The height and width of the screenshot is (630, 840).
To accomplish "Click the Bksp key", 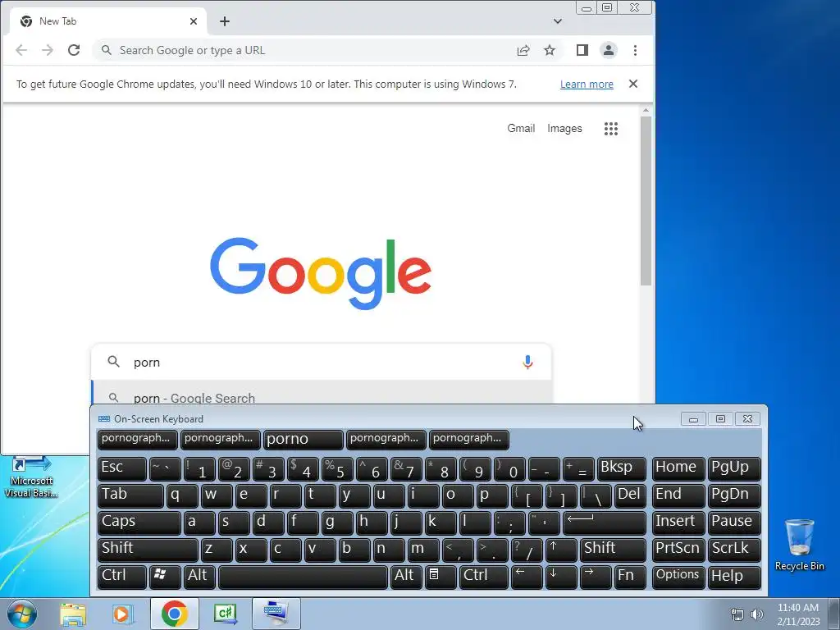I will click(622, 468).
